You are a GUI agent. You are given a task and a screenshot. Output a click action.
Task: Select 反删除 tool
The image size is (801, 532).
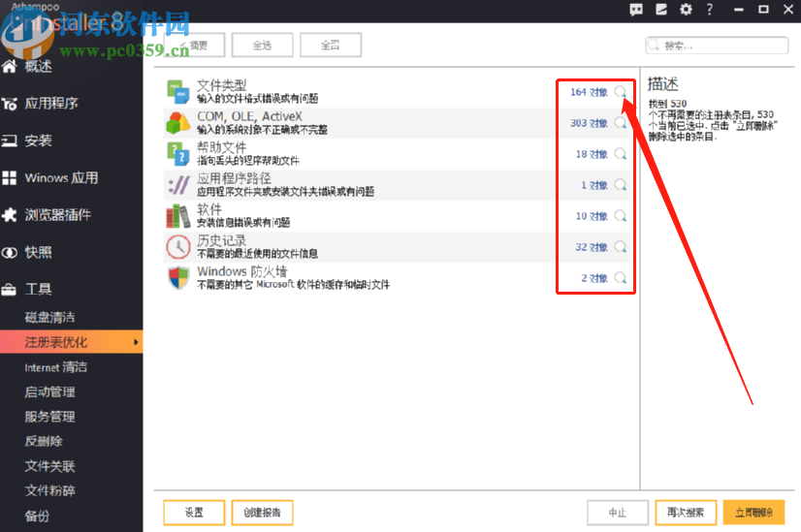[x=44, y=441]
